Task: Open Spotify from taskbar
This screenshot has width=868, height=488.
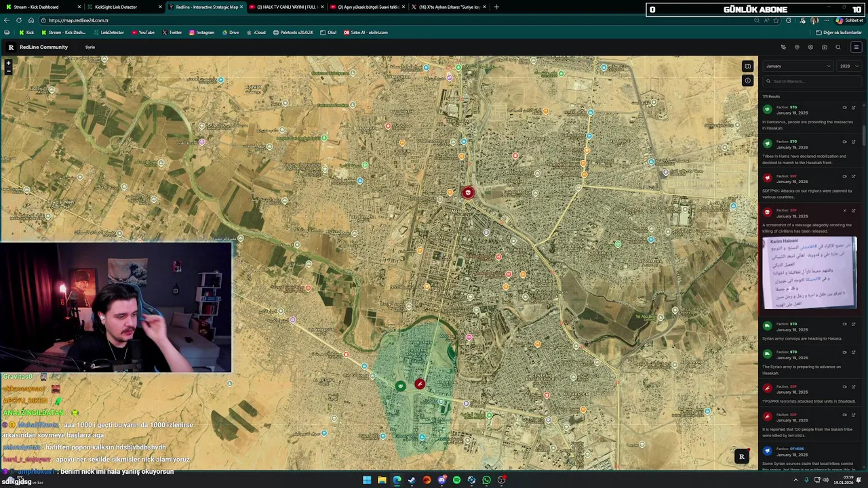Action: coord(456,480)
